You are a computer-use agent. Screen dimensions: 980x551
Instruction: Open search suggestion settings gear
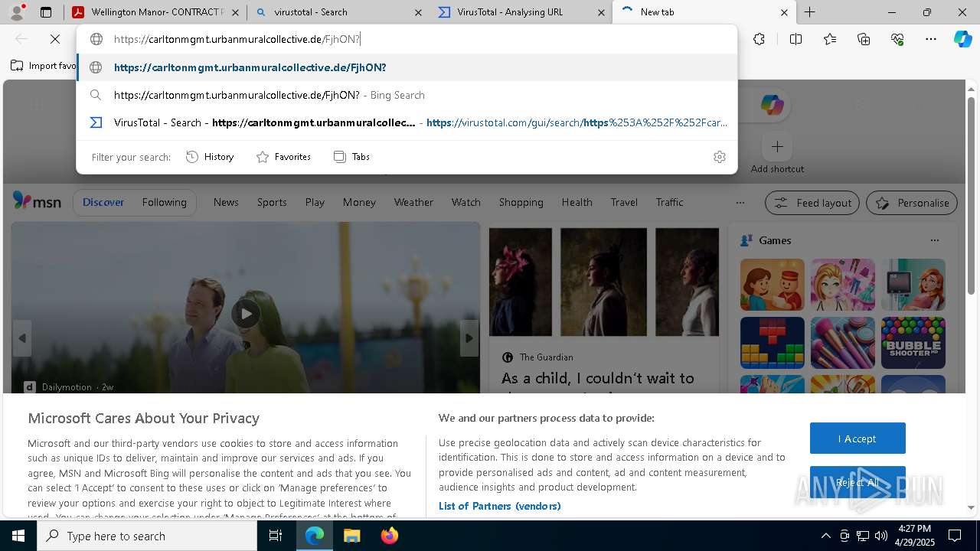pyautogui.click(x=719, y=157)
